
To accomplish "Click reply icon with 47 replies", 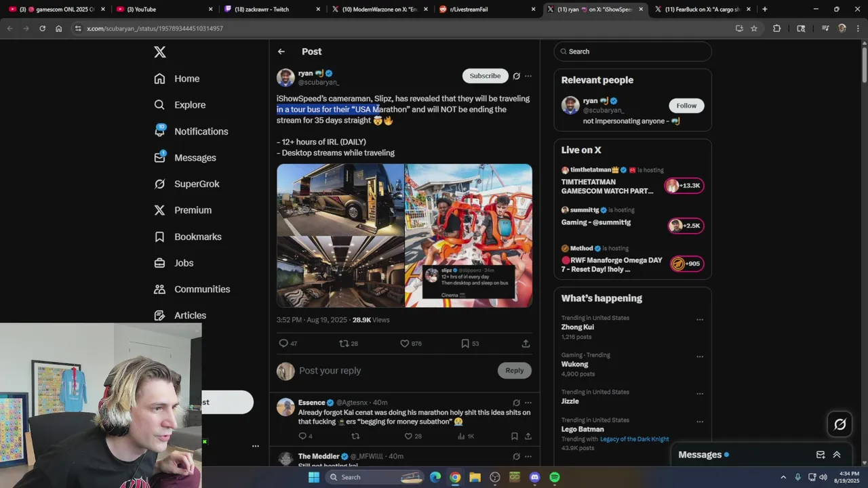I will (x=283, y=344).
